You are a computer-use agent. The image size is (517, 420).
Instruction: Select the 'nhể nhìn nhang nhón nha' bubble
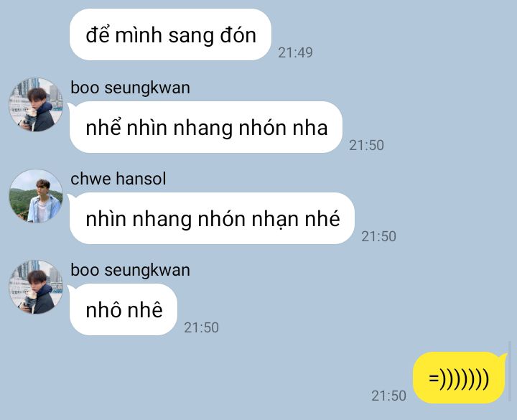coord(206,127)
